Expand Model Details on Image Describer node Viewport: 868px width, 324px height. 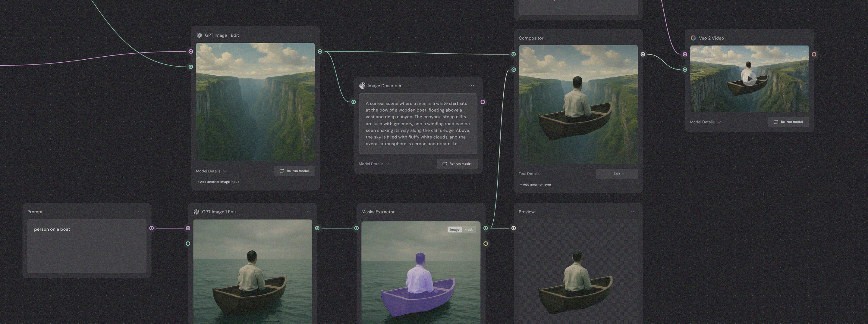point(374,164)
